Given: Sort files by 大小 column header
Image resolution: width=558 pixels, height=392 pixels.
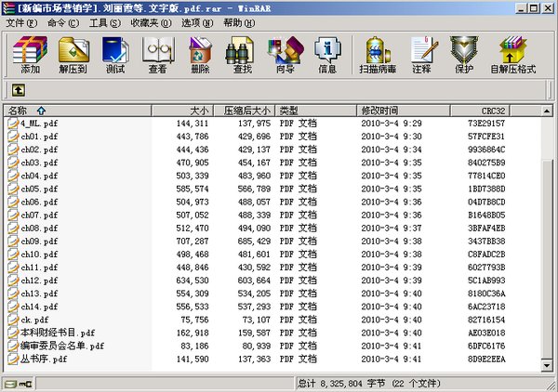Looking at the screenshot, I should [x=198, y=111].
